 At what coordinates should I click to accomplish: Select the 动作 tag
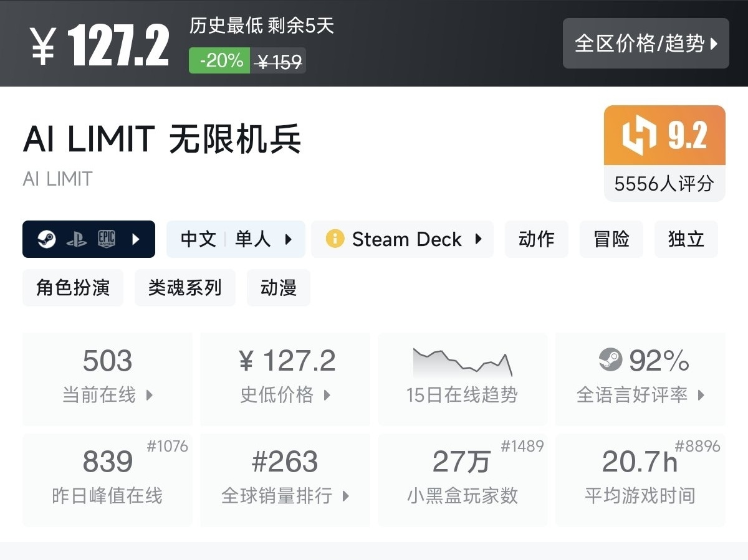[537, 239]
